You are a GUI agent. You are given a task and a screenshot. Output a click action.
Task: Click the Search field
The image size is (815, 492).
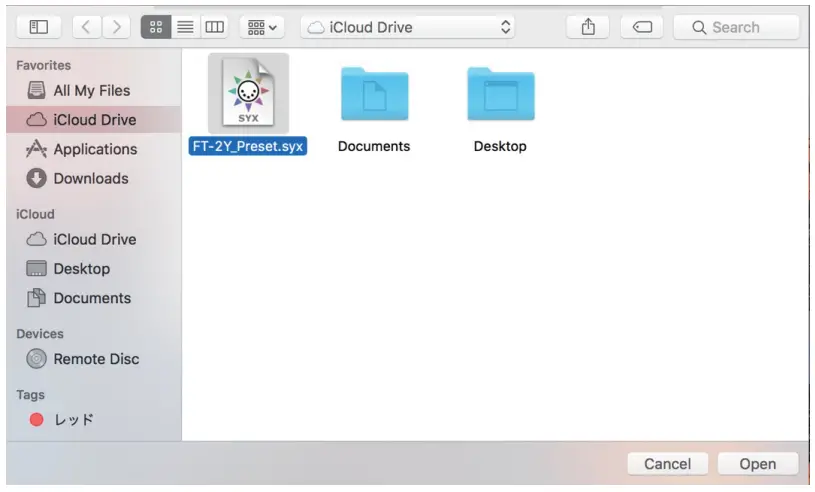point(737,27)
